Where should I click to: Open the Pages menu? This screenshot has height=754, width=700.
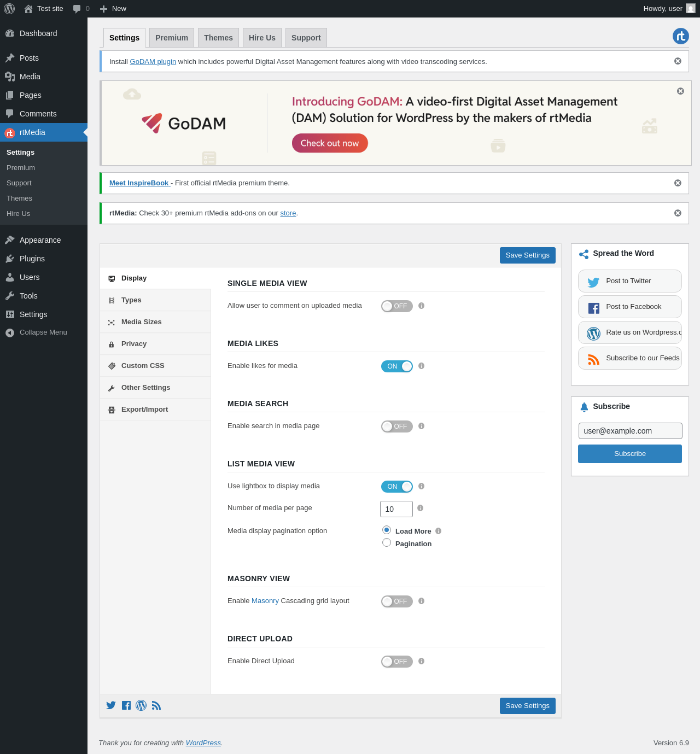click(x=44, y=95)
